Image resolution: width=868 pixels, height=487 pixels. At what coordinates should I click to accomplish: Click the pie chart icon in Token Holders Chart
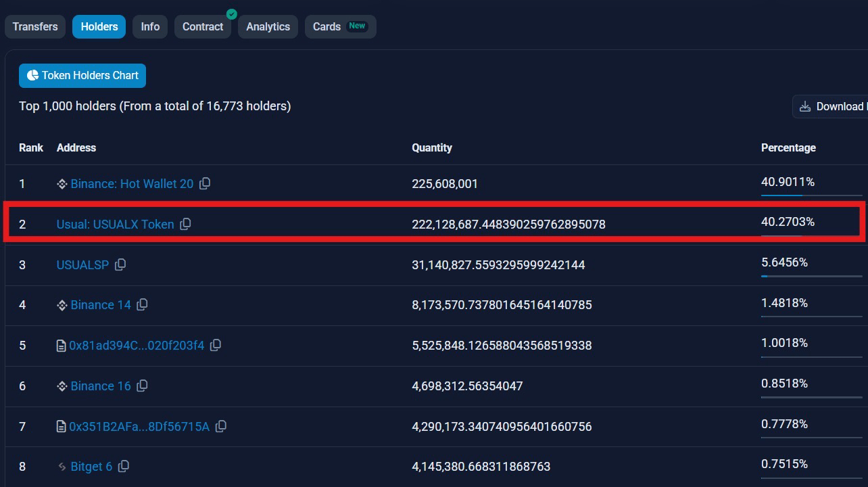pos(32,76)
